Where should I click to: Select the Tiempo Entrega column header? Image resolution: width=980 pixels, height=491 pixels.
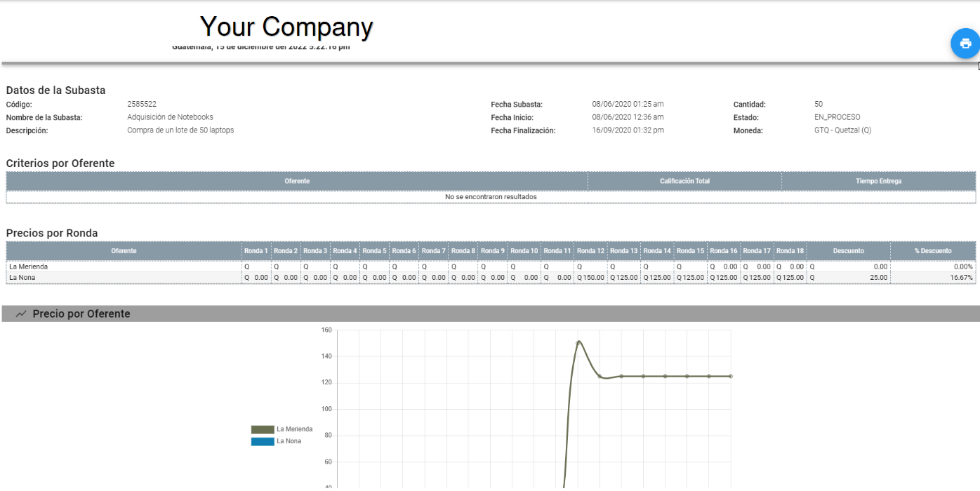pos(878,181)
